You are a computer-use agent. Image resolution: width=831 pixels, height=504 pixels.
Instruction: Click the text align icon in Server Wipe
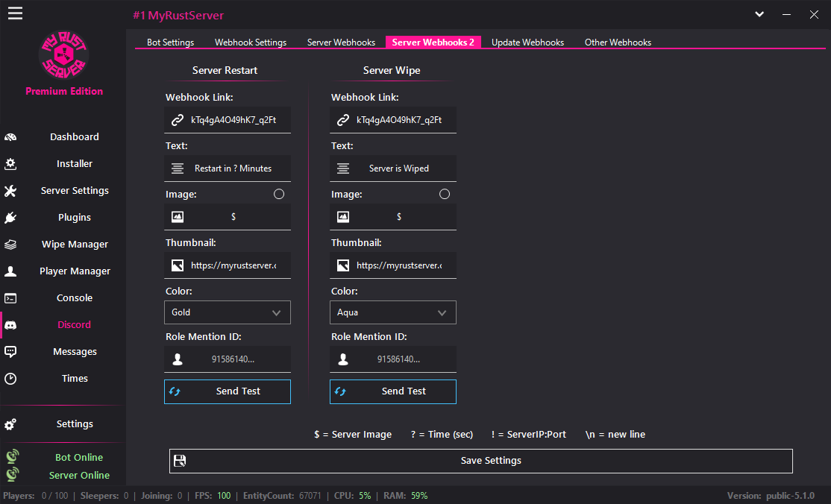pyautogui.click(x=343, y=168)
